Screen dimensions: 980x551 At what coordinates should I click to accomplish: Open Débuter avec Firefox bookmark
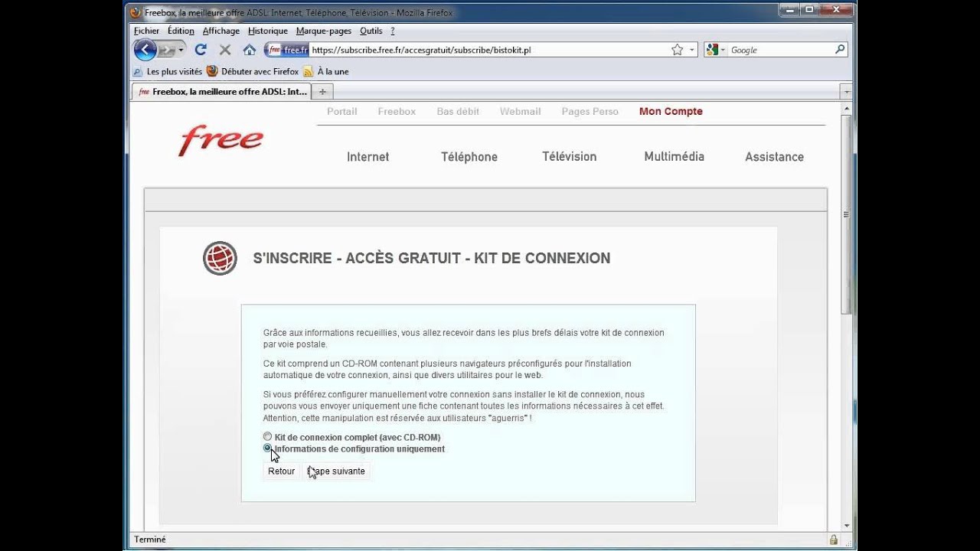click(253, 71)
